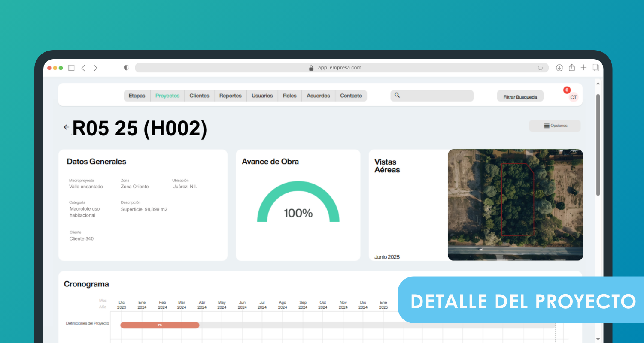Switch to the Etapas tab
The width and height of the screenshot is (644, 343).
pos(137,96)
